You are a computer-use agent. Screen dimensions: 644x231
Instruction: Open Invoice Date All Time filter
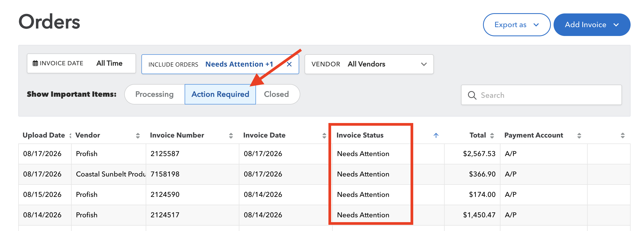click(x=81, y=63)
